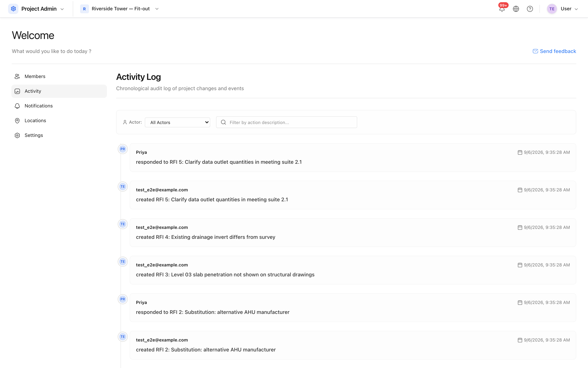This screenshot has width=588, height=368.
Task: Click the Locations pin icon in sidebar
Action: pos(17,121)
